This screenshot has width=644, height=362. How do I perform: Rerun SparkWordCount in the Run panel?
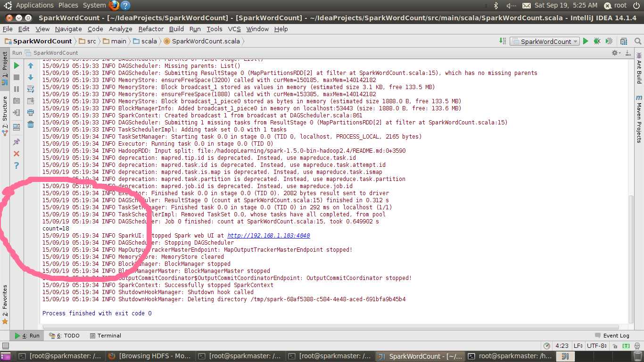(x=17, y=66)
